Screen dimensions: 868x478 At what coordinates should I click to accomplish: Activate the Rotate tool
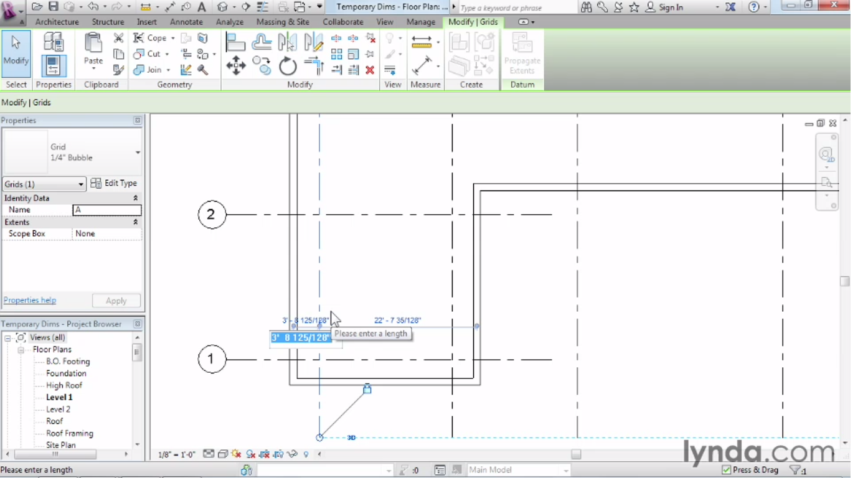[288, 65]
